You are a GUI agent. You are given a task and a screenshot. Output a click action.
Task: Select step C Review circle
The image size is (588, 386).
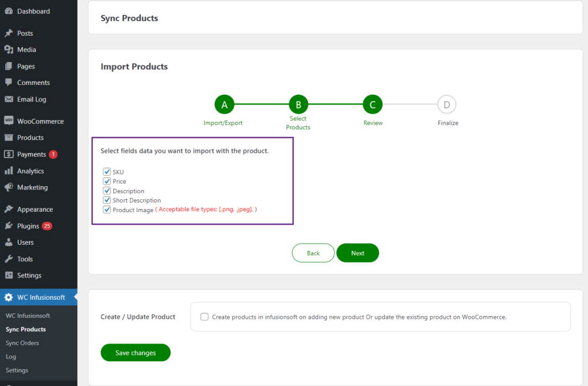pyautogui.click(x=373, y=105)
